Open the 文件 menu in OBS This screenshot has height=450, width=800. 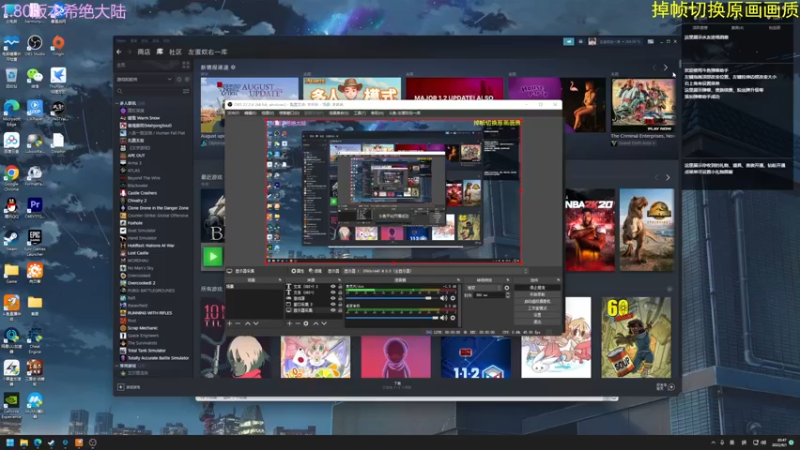[233, 113]
